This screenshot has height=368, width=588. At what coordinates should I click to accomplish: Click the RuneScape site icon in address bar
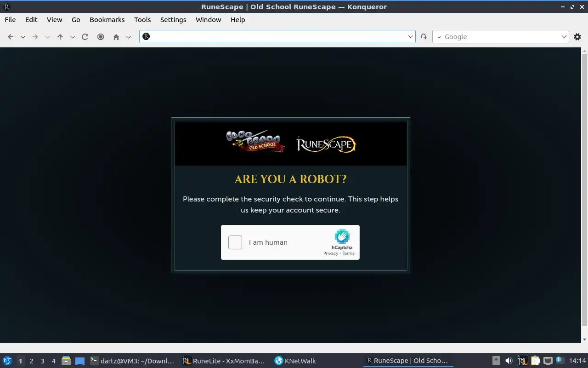(x=146, y=36)
